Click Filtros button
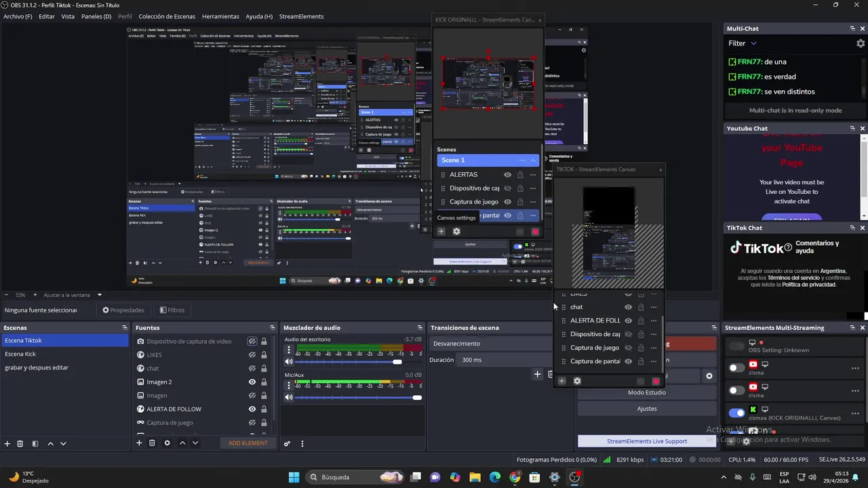 click(x=172, y=310)
